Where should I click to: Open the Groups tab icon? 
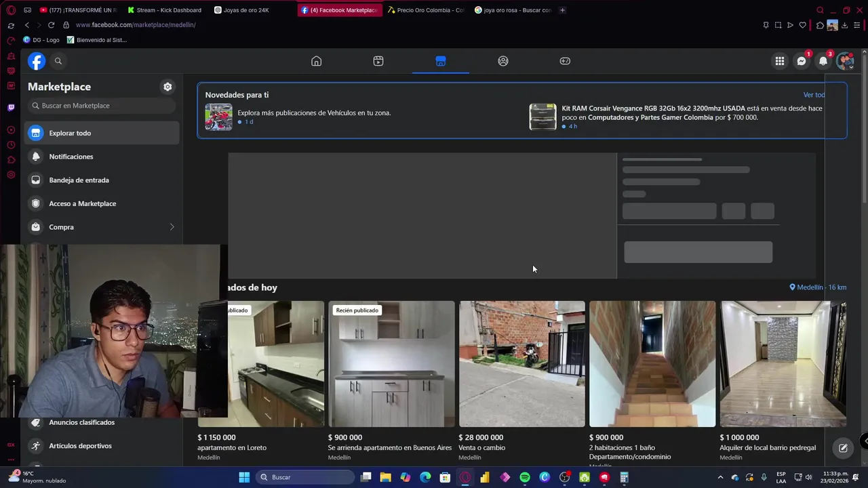point(503,61)
